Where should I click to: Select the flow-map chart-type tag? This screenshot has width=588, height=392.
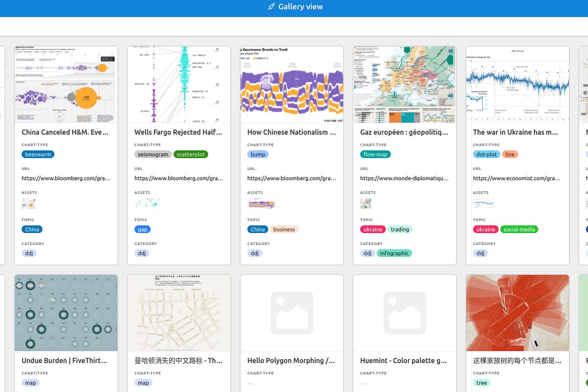(375, 154)
